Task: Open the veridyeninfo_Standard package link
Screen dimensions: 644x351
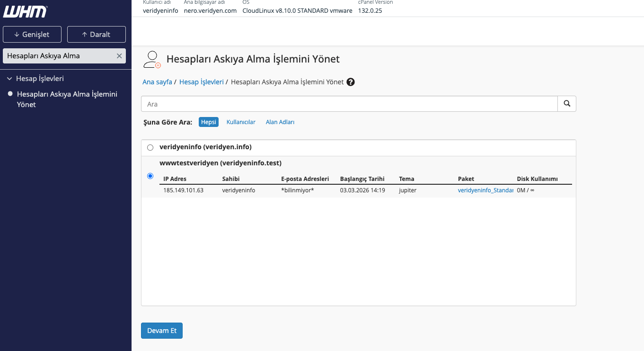Action: coord(485,190)
